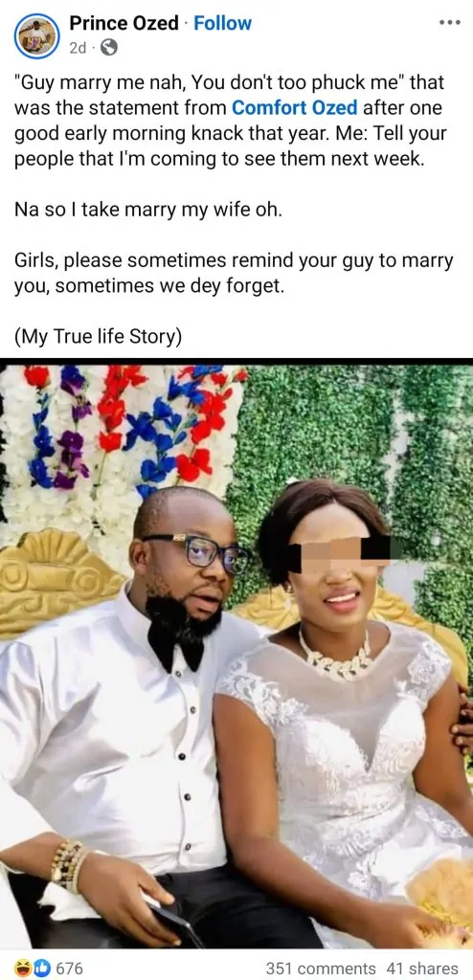Click the "(My True life Story)" text line
473x980 pixels.
99,336
